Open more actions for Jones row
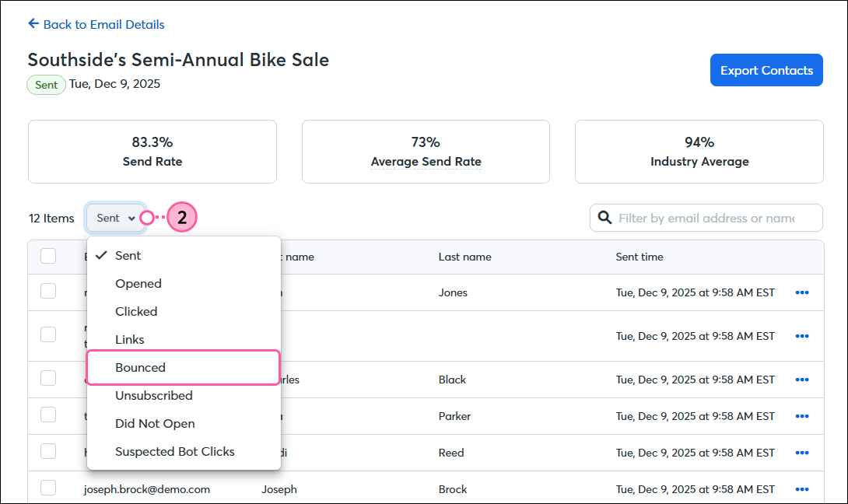 pos(802,292)
